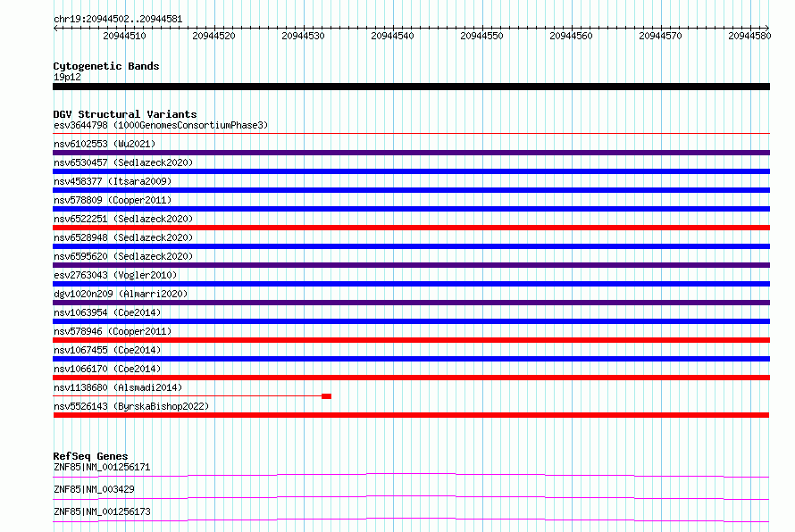Screen dimensions: 795x532
Task: Open variant nsv578809 (Cooper2011) label
Action: [x=113, y=200]
